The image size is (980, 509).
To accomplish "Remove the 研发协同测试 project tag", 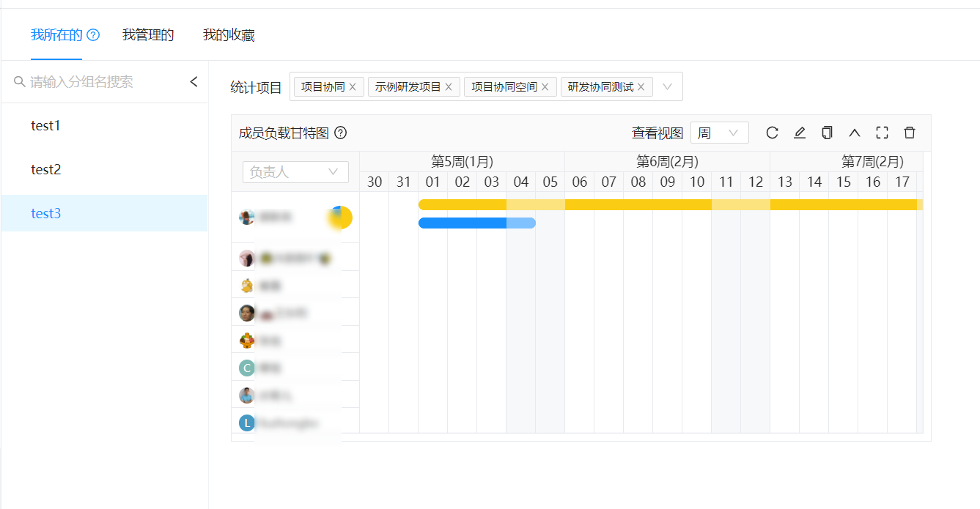I will click(x=641, y=86).
